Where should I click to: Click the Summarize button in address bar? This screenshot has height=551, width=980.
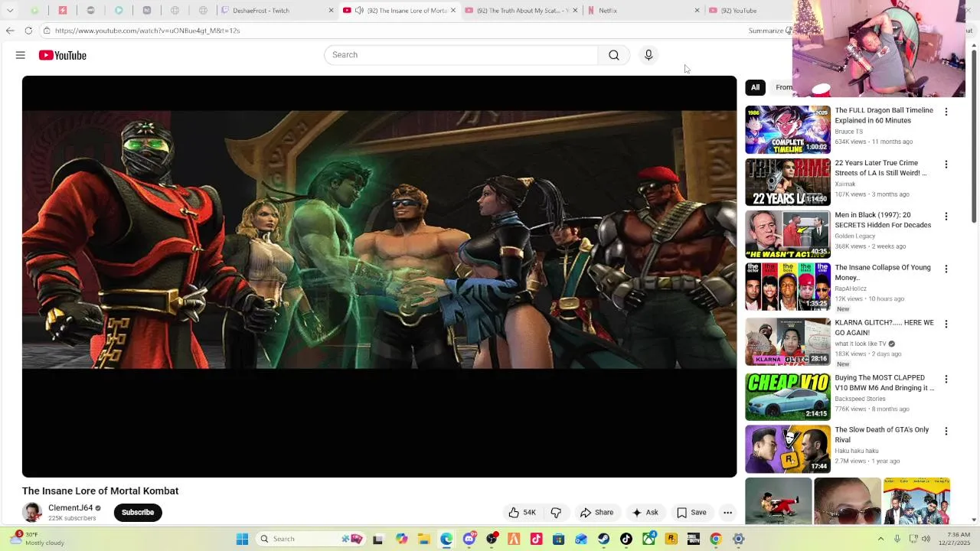(768, 31)
